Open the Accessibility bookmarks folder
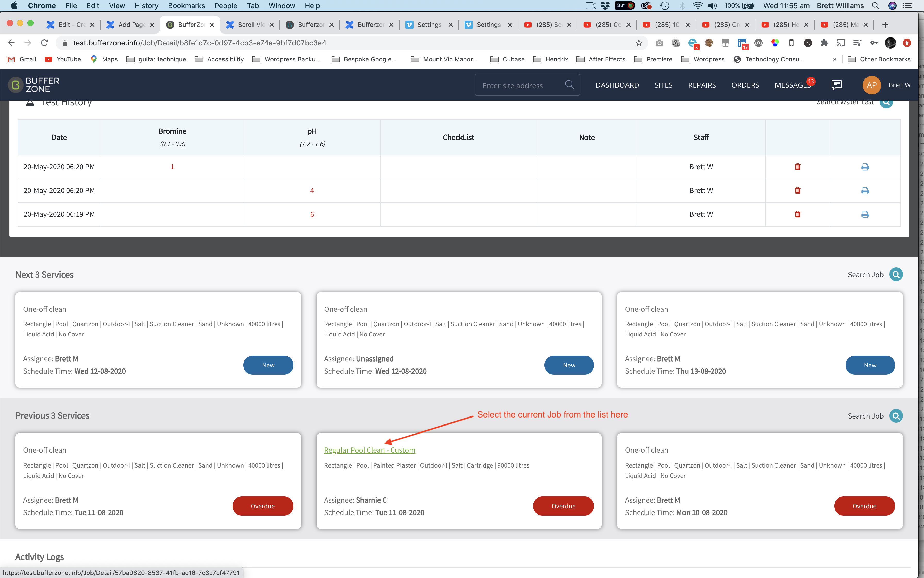This screenshot has width=924, height=578. pyautogui.click(x=219, y=59)
